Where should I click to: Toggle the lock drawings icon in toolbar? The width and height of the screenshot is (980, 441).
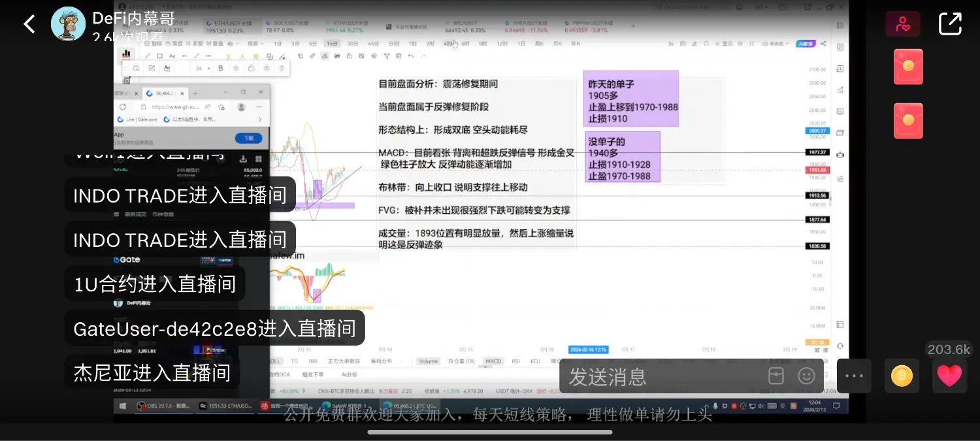[x=350, y=56]
